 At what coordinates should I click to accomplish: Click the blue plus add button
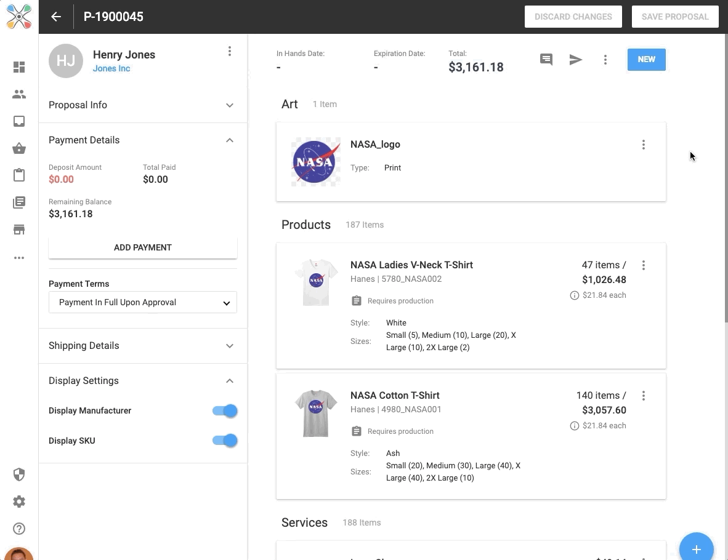click(x=696, y=549)
